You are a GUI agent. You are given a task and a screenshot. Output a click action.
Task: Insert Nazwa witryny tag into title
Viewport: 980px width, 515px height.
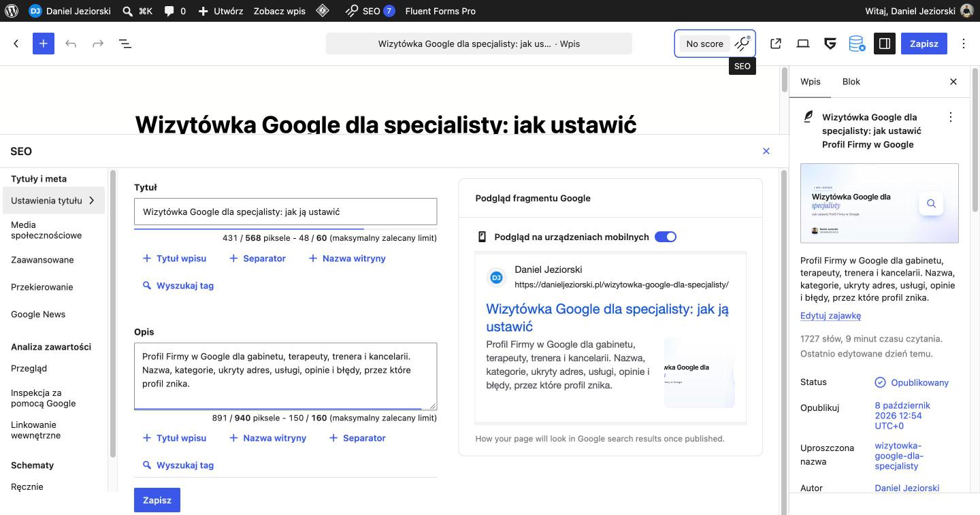[x=347, y=259]
